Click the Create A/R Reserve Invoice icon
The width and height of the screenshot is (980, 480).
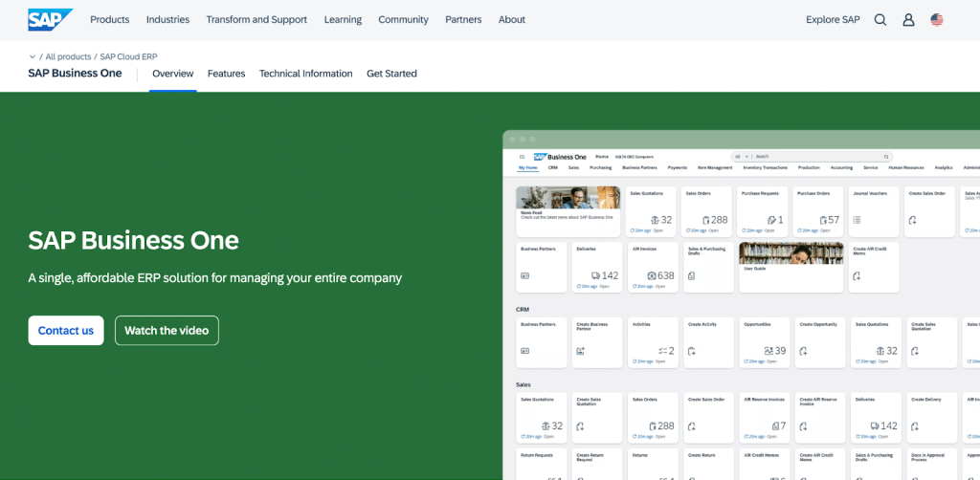(803, 426)
